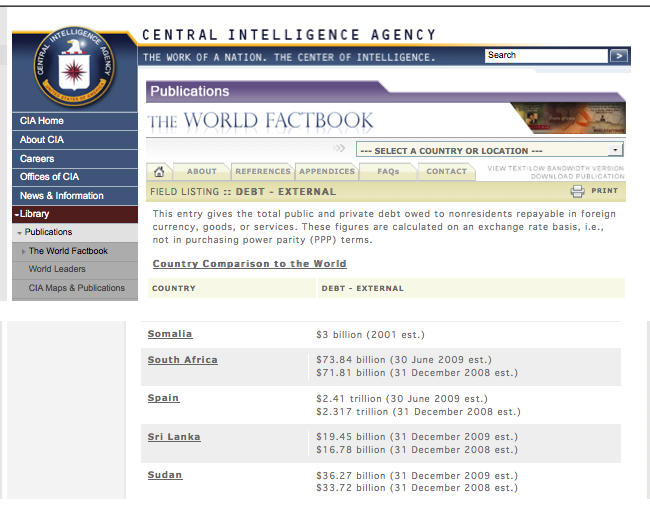Open Offices of CIA sidebar item

click(x=75, y=177)
